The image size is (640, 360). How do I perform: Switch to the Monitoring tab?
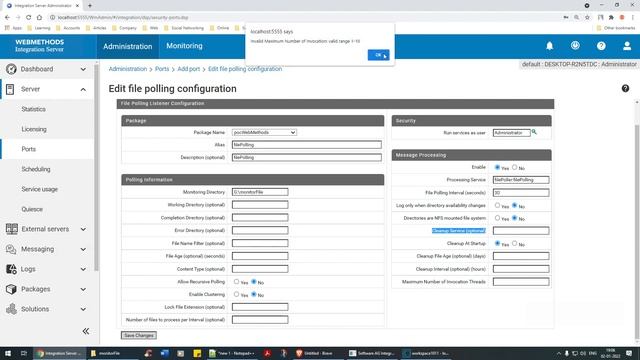184,46
